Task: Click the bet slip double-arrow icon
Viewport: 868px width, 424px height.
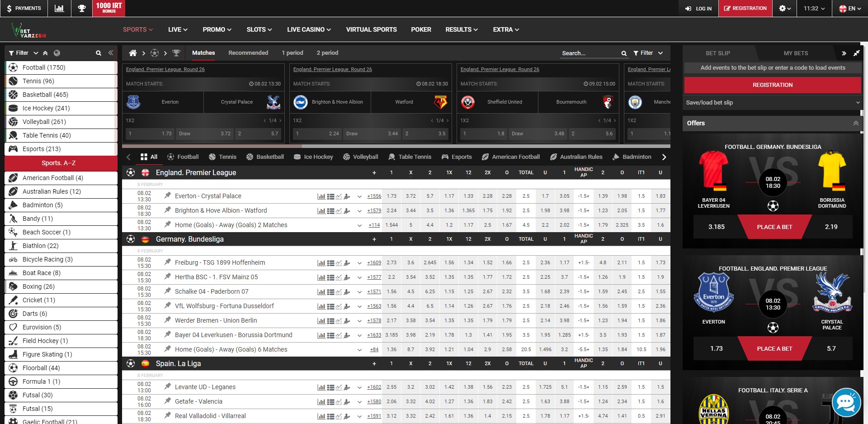Action: (844, 53)
